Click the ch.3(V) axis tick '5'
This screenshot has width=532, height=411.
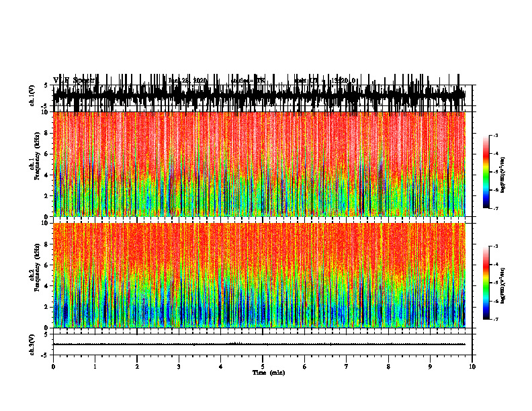(46, 334)
